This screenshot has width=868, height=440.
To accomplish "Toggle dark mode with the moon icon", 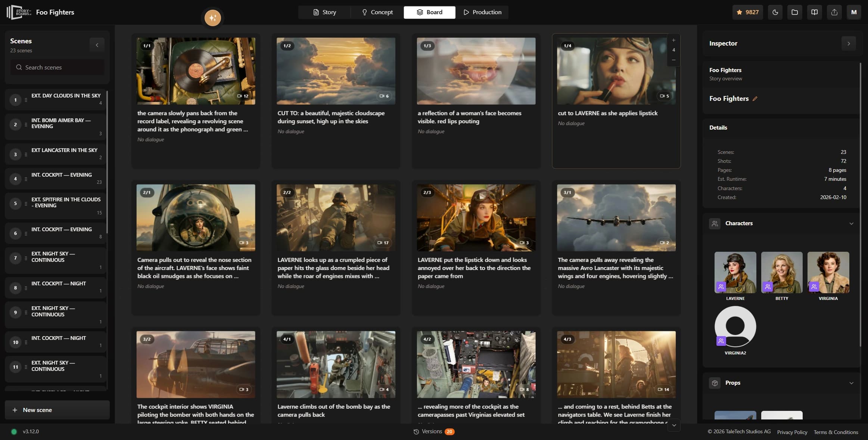I will (775, 12).
